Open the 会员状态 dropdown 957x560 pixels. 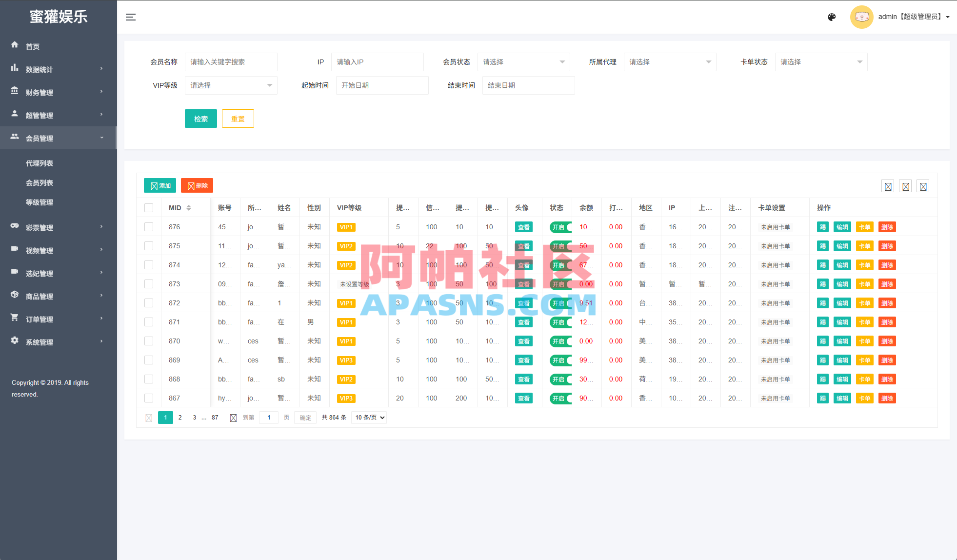tap(523, 62)
